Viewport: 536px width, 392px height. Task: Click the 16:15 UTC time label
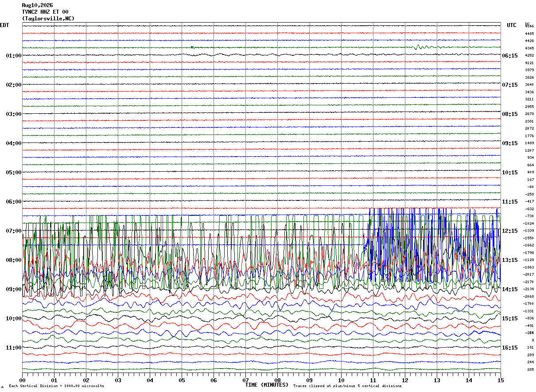(510, 348)
